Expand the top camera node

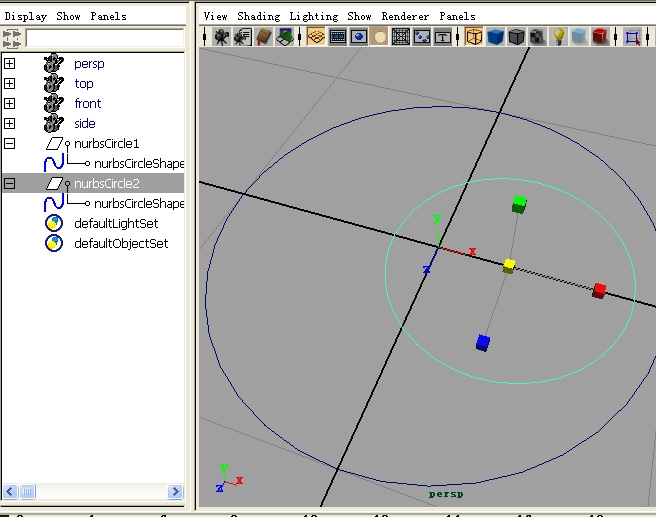coord(10,84)
